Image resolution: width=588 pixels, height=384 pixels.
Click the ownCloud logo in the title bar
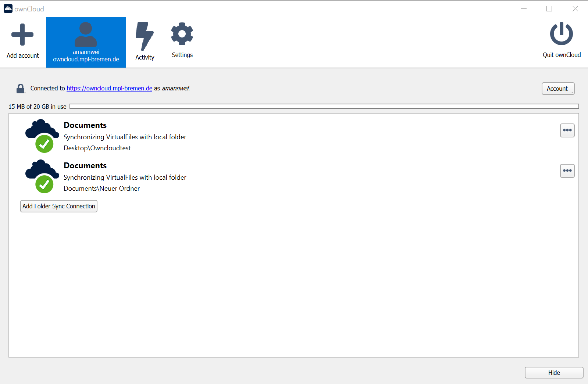(x=8, y=8)
